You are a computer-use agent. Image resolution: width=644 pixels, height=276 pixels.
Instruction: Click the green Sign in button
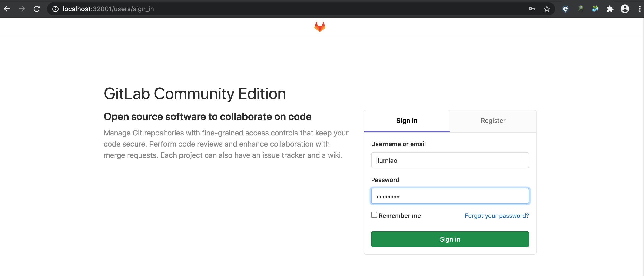click(450, 239)
